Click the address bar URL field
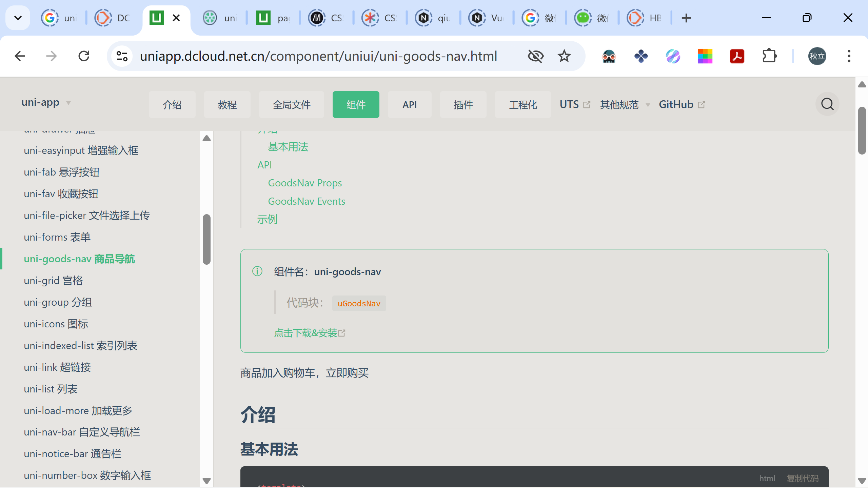Screen dimensions: 868x488 [x=318, y=56]
